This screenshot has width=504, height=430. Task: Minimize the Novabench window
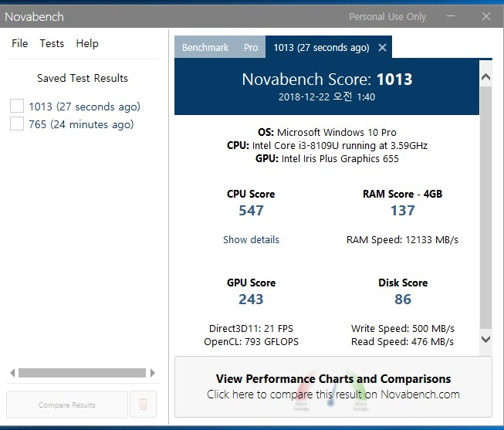point(451,16)
